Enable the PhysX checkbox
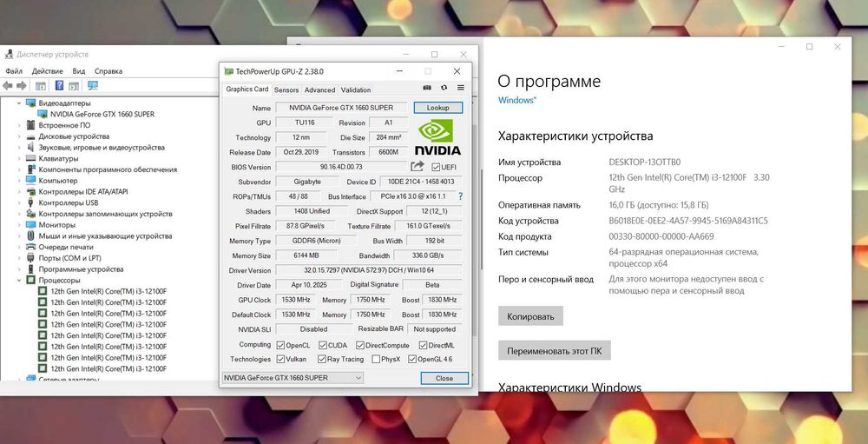The height and width of the screenshot is (444, 868). point(376,359)
